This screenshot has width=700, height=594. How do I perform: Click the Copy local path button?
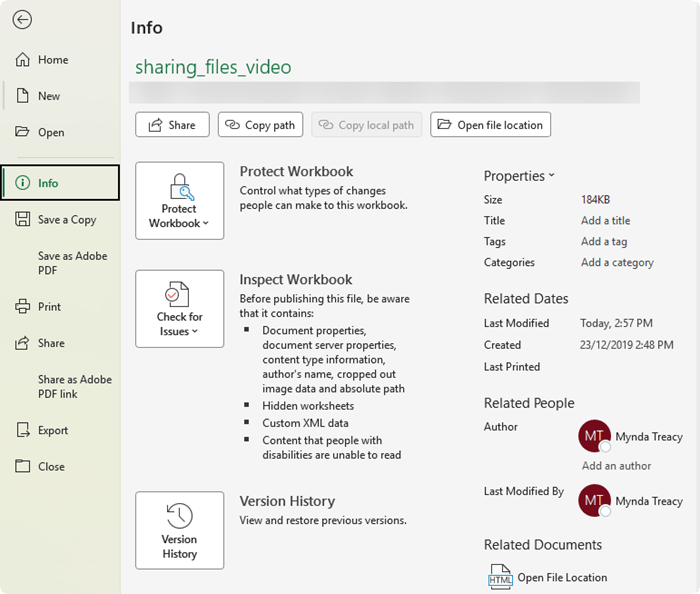pos(367,125)
